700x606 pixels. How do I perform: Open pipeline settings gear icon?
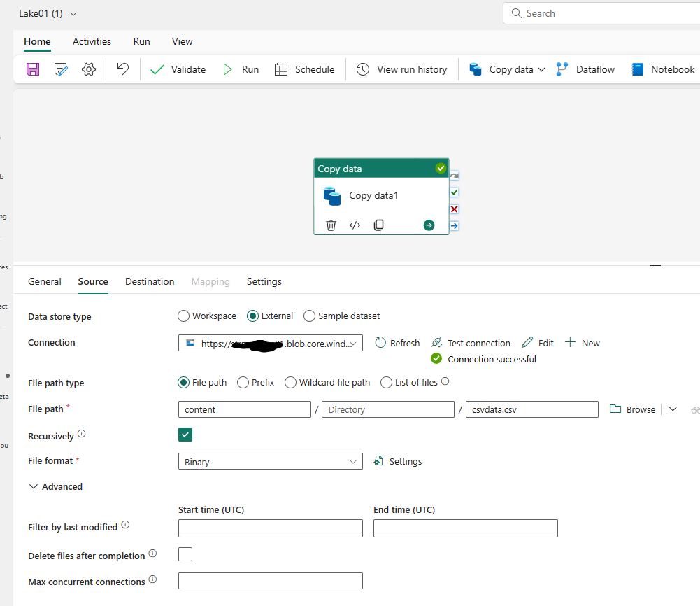(x=89, y=69)
